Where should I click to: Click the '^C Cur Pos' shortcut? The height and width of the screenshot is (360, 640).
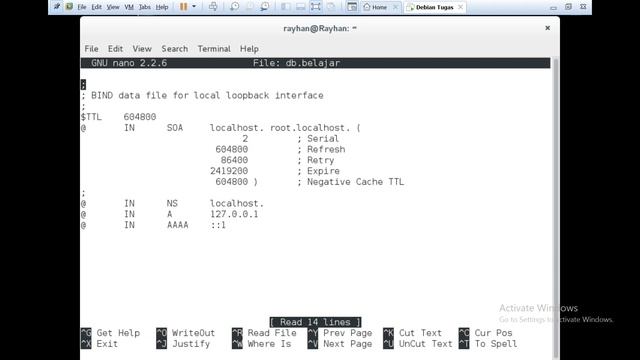pyautogui.click(x=485, y=333)
